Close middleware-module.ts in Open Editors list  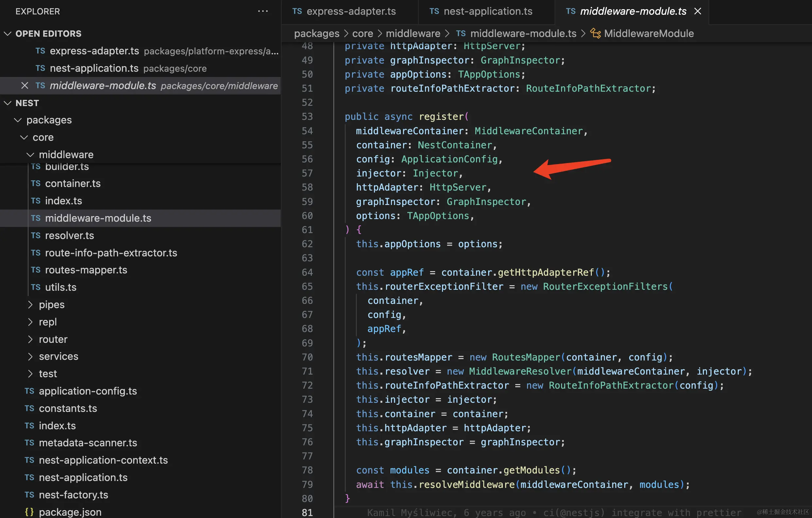(x=25, y=86)
